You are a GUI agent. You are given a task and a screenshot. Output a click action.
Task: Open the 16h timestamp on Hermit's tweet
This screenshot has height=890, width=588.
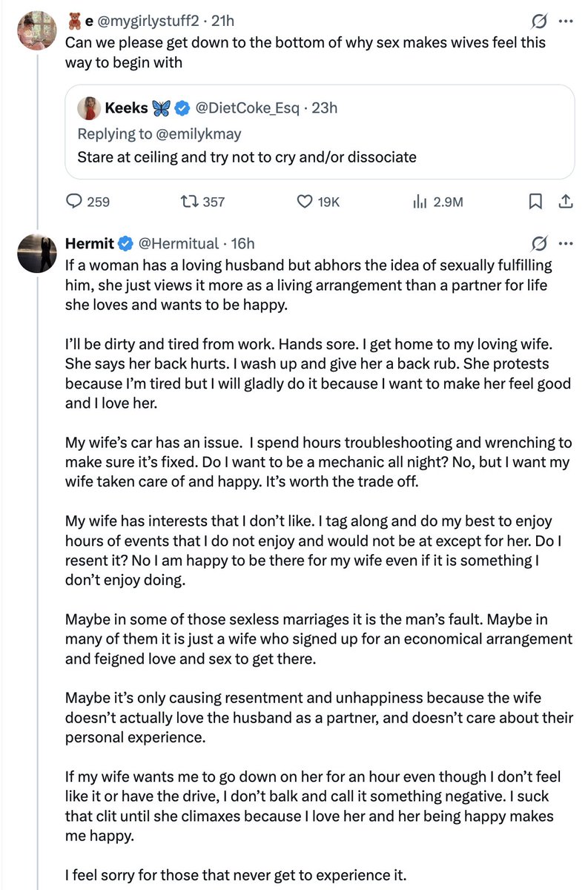(x=242, y=243)
